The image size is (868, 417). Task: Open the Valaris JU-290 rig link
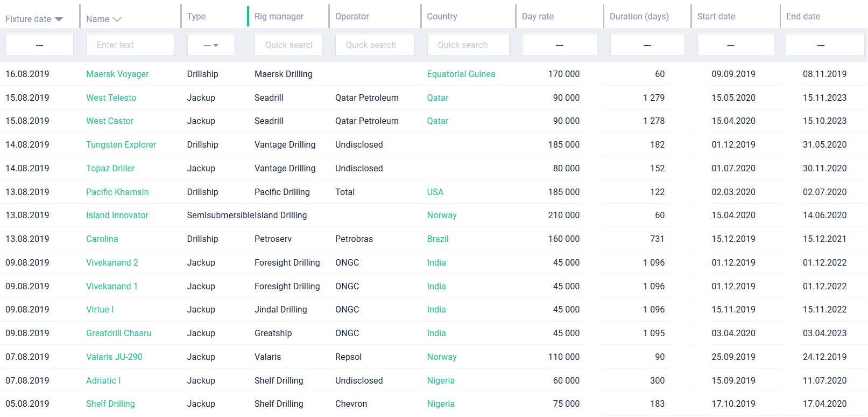tap(114, 357)
